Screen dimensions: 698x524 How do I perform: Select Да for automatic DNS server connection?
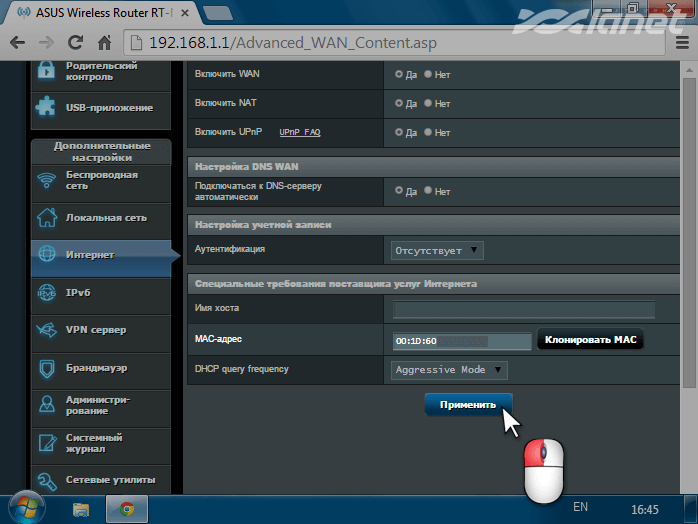[x=400, y=191]
